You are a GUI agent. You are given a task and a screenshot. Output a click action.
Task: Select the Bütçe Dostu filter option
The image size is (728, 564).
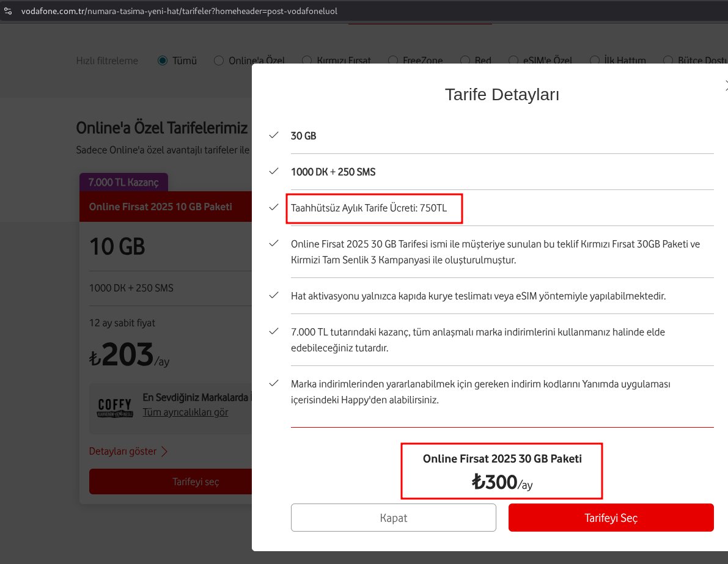[x=668, y=60]
